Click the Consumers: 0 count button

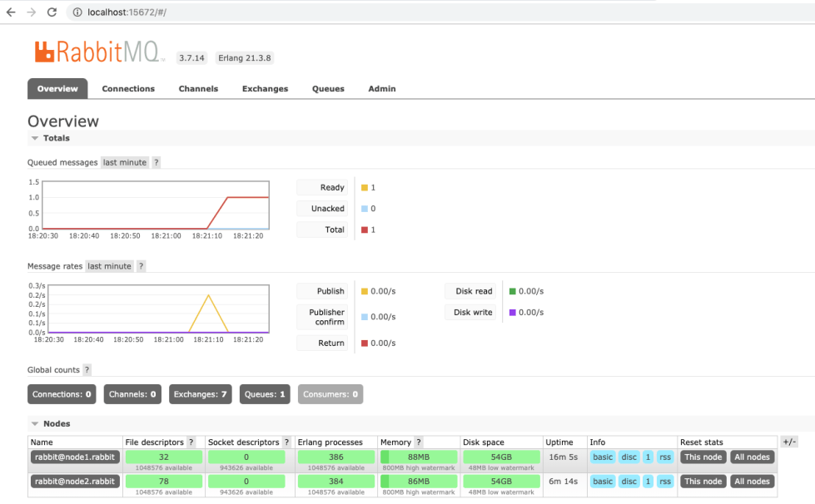click(330, 394)
